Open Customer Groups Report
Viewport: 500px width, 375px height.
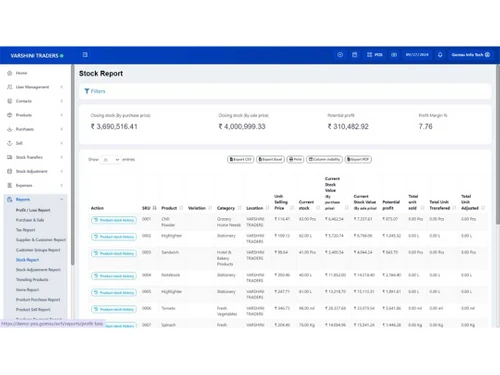pyautogui.click(x=38, y=250)
